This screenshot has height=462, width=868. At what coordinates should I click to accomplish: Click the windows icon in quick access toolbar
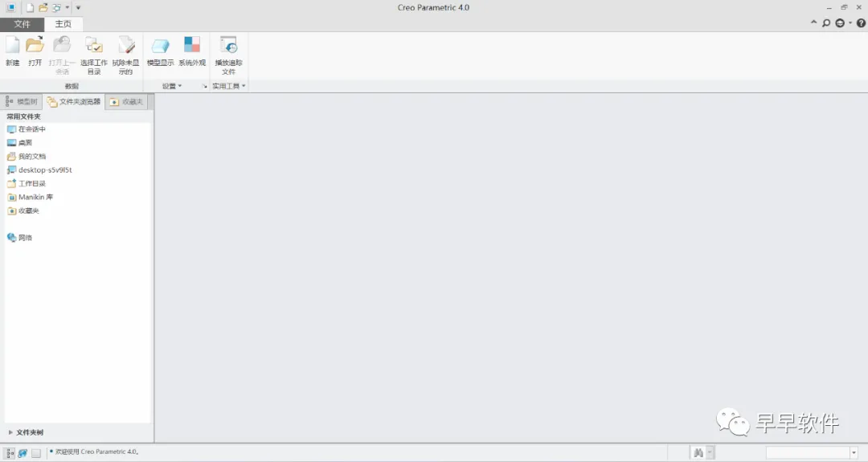[x=56, y=8]
